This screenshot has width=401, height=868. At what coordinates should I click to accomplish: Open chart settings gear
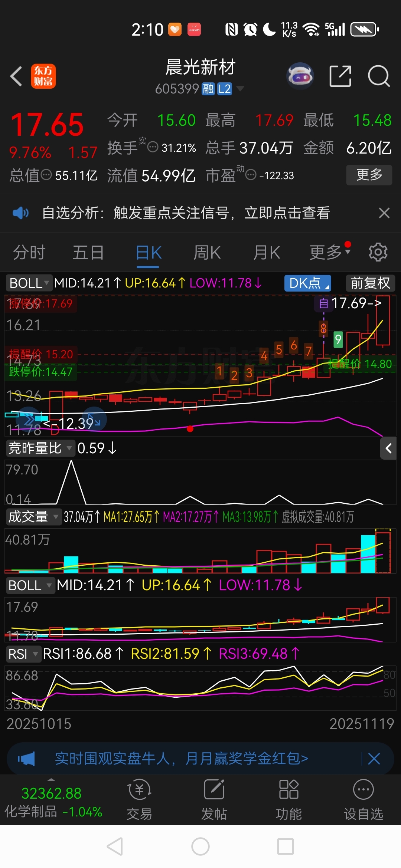378,252
